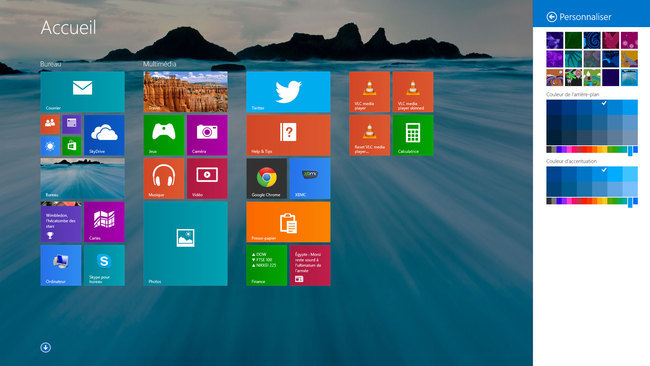Launch the XBMC tile

(x=310, y=178)
